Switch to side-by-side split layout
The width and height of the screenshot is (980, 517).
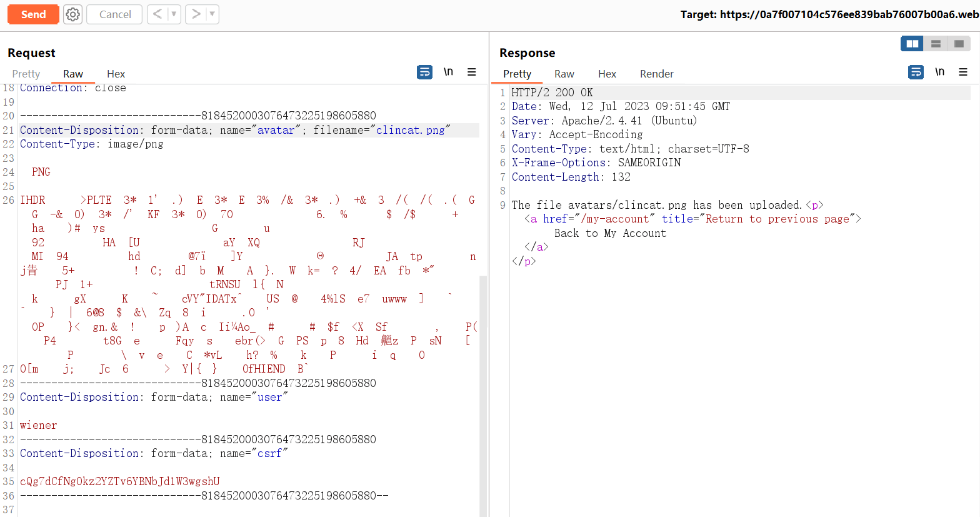[x=912, y=44]
